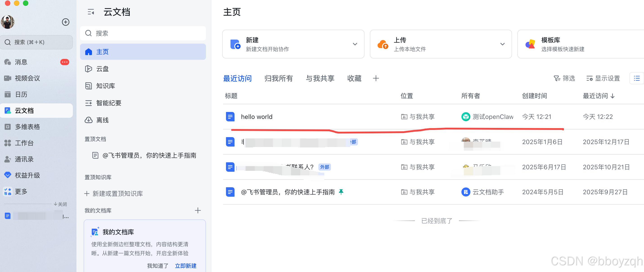This screenshot has height=272, width=644.
Task: Open 视频会议 from left navigation
Action: point(27,78)
